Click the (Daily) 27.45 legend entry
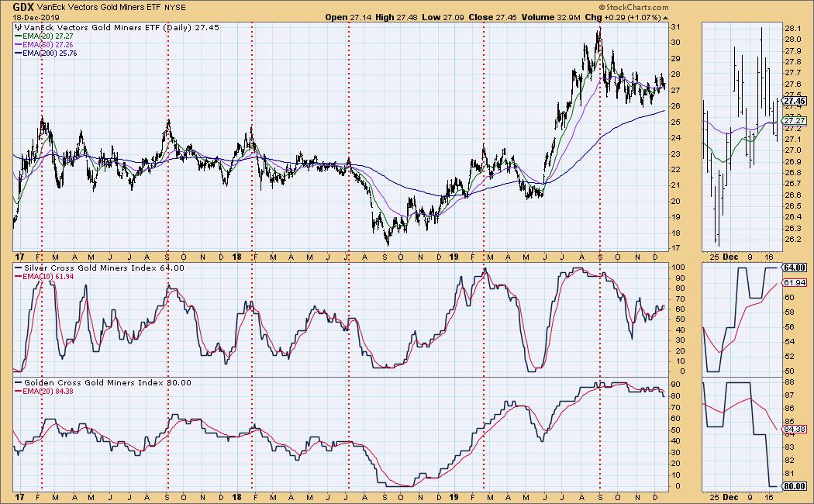 pos(191,27)
